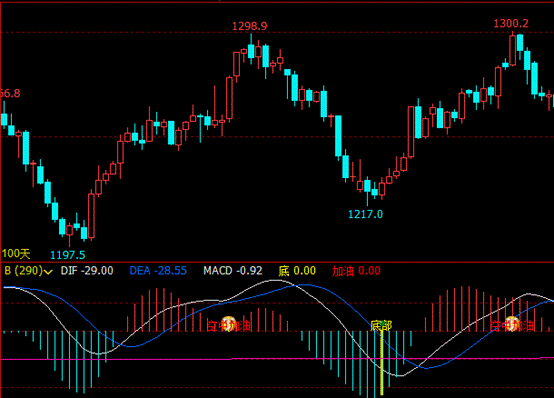Click the 1300.2 high price label
This screenshot has height=398, width=554.
(511, 24)
